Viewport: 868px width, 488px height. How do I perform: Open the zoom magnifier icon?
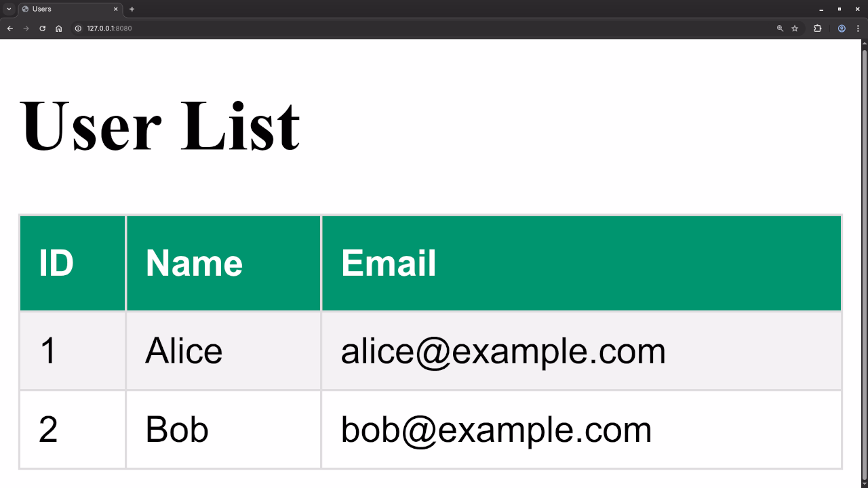780,28
